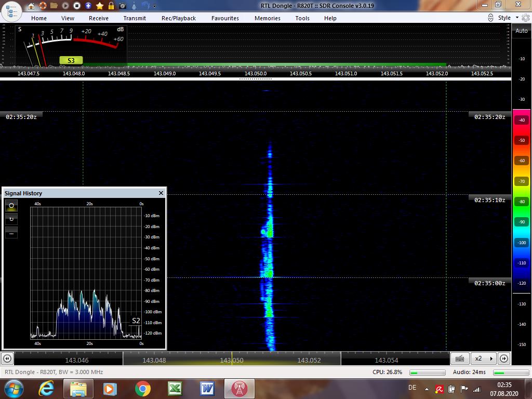Click the 143.054 label on the frequency bar
Screen dimensions: 532x399
click(387, 361)
